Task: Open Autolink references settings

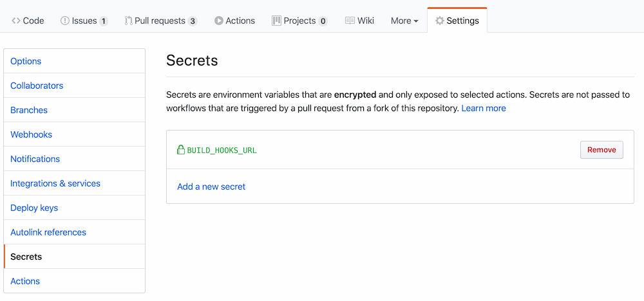Action: point(74,232)
